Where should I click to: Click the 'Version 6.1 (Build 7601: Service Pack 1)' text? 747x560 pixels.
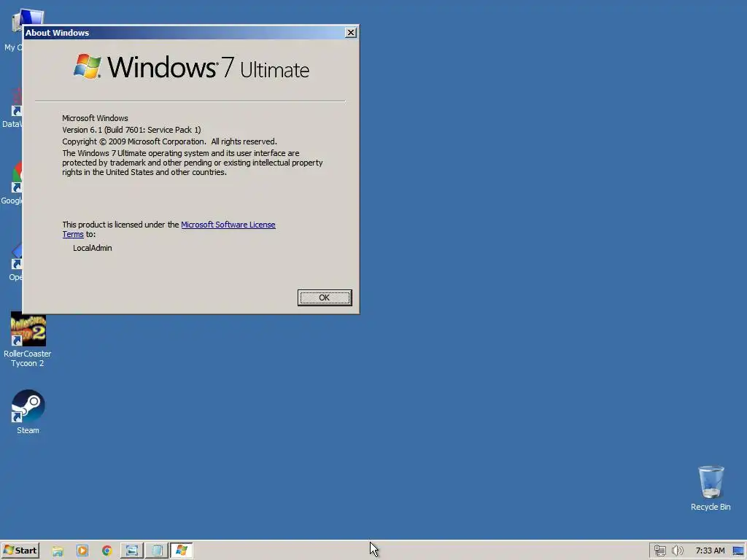[131, 130]
